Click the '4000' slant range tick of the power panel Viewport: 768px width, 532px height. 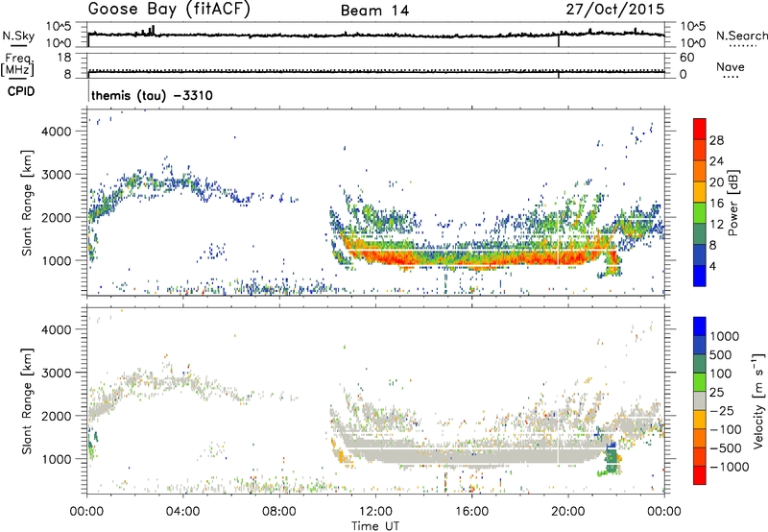[x=57, y=132]
